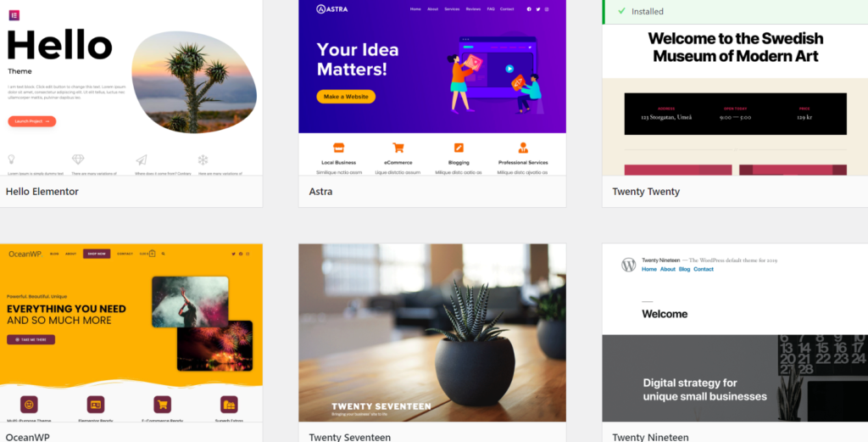Image resolution: width=868 pixels, height=442 pixels.
Task: Click the Professional Services person icon
Action: pos(522,148)
